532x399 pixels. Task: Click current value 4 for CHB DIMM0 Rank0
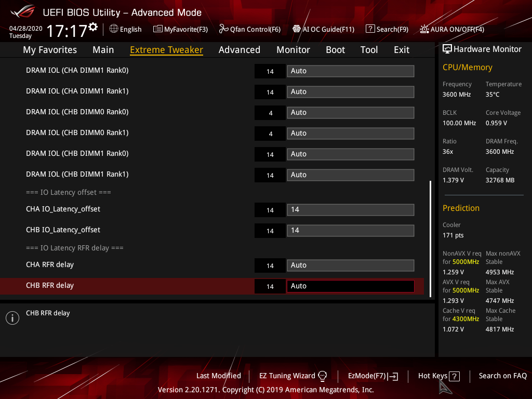[x=270, y=113]
